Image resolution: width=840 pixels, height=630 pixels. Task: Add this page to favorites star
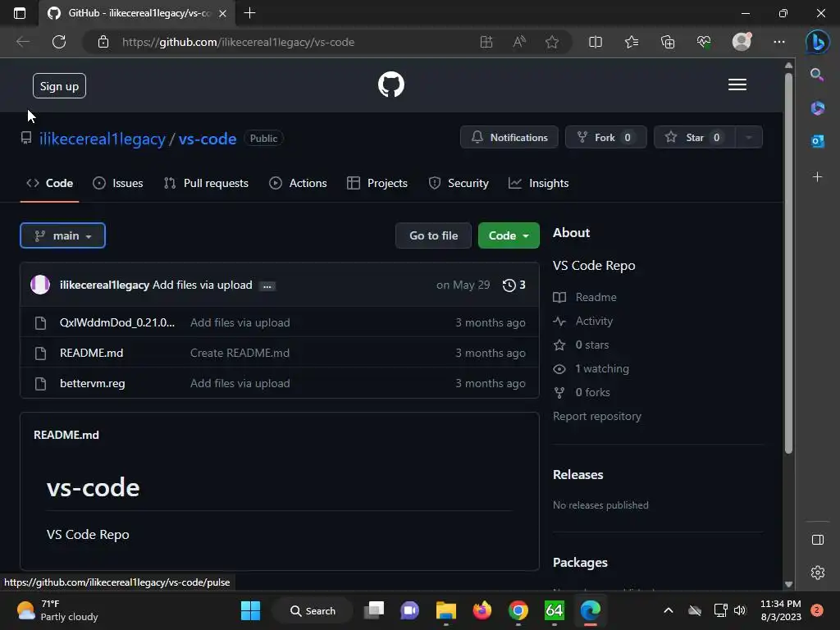[x=552, y=42]
